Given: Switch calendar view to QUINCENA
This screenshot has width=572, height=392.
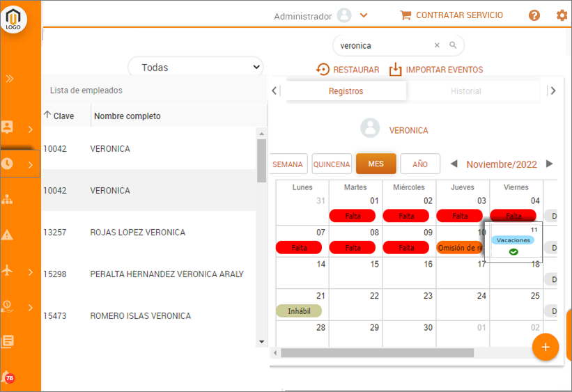Looking at the screenshot, I should pyautogui.click(x=332, y=164).
